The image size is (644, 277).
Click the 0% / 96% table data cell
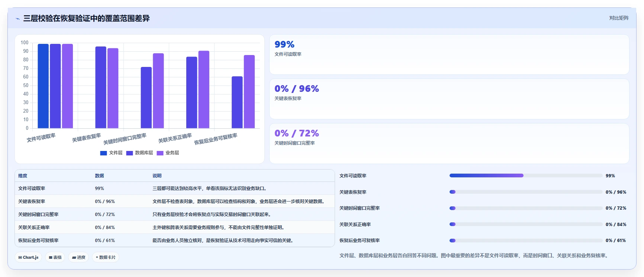(105, 202)
